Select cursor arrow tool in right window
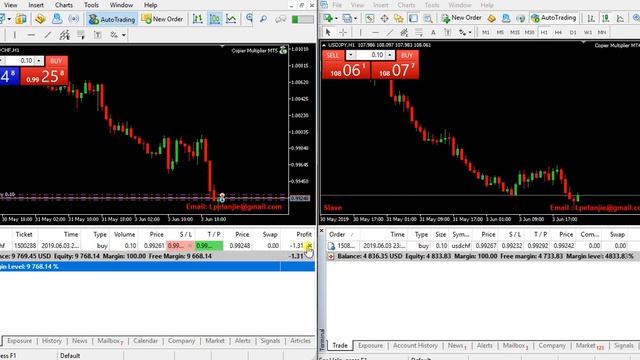Viewport: 640px width, 360px height. point(328,32)
